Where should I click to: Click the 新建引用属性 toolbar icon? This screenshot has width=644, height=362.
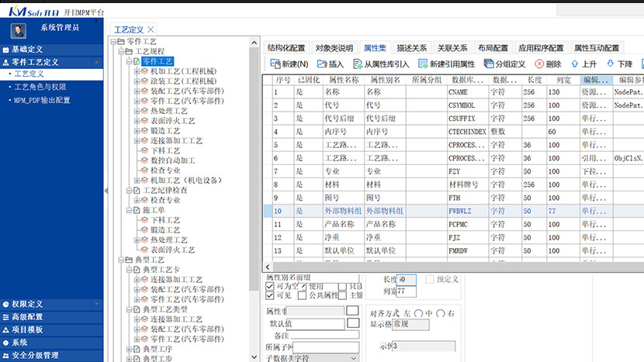click(423, 64)
